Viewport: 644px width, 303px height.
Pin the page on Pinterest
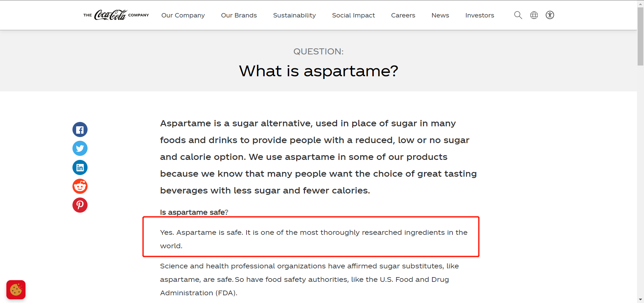click(80, 205)
